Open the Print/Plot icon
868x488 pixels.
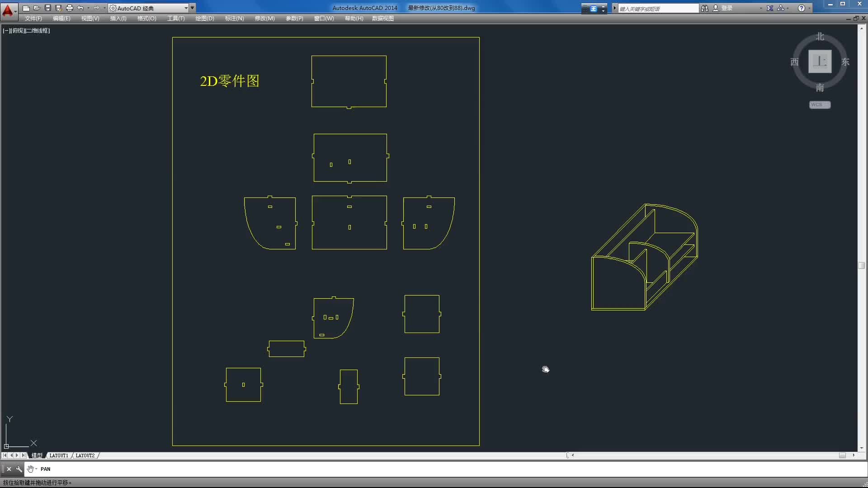69,8
